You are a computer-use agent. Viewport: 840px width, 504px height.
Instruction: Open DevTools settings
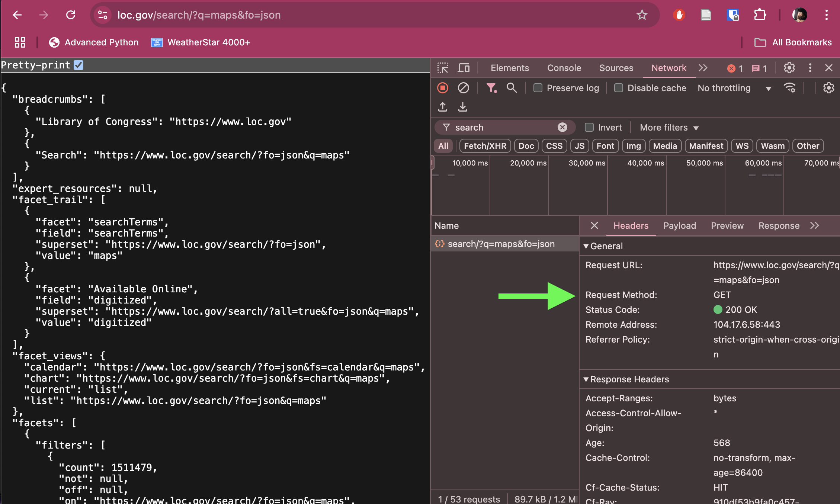(789, 68)
